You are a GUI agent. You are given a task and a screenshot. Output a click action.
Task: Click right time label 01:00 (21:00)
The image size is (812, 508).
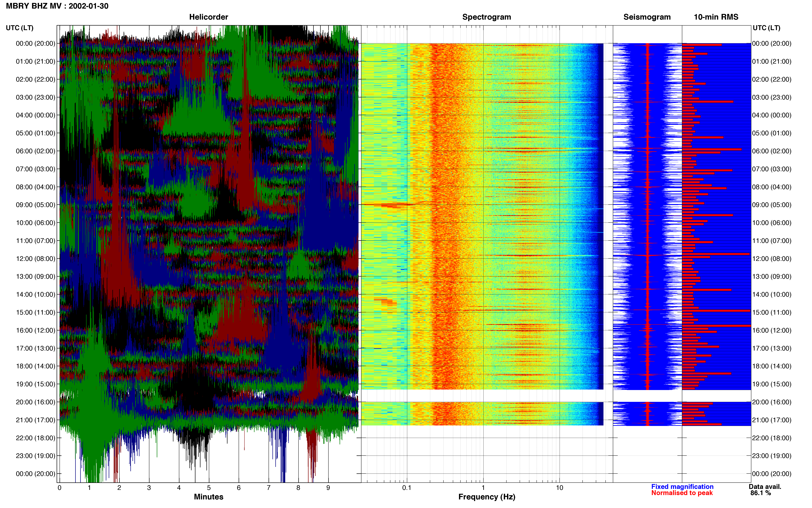click(772, 61)
